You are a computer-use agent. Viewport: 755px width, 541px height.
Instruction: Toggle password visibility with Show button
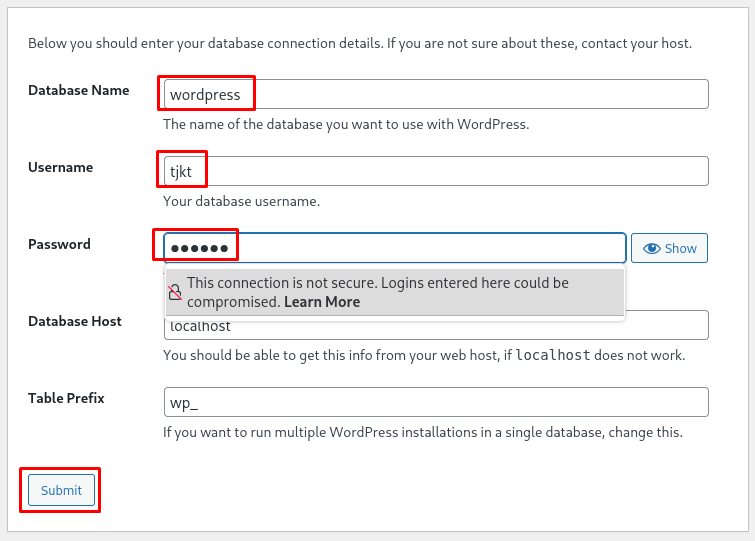pyautogui.click(x=669, y=248)
